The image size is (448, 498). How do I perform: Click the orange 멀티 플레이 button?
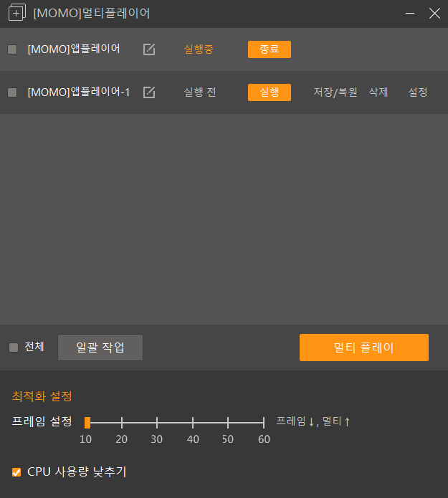click(x=363, y=348)
